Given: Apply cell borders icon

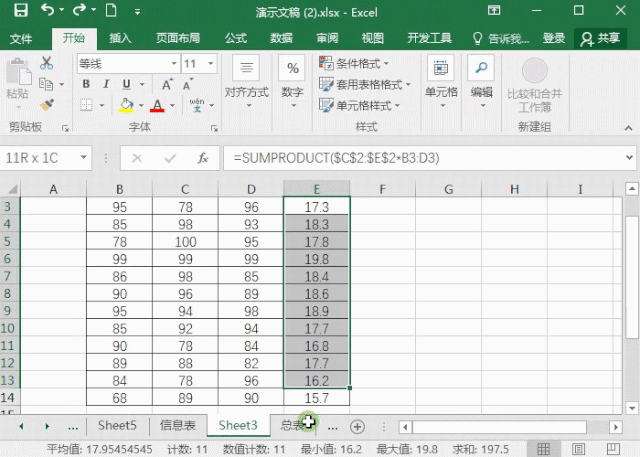Looking at the screenshot, I should [x=86, y=105].
